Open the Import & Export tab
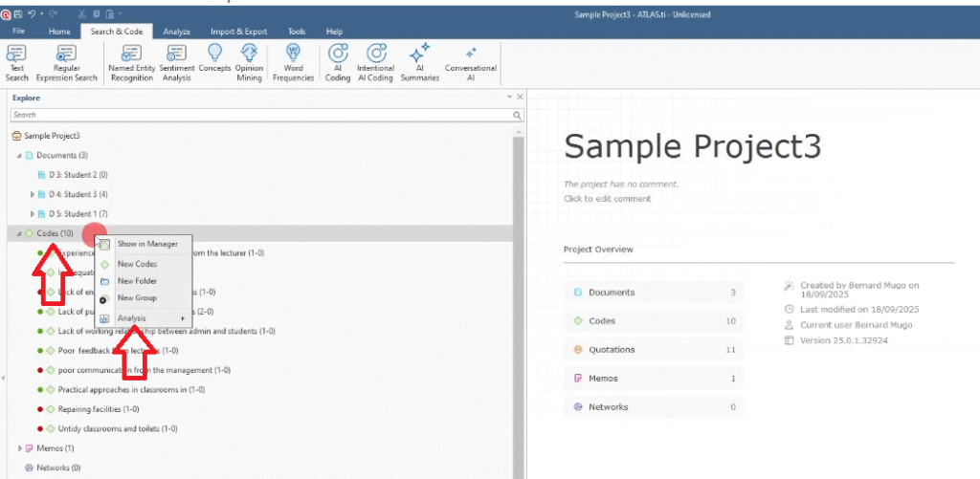The image size is (980, 479). point(238,32)
